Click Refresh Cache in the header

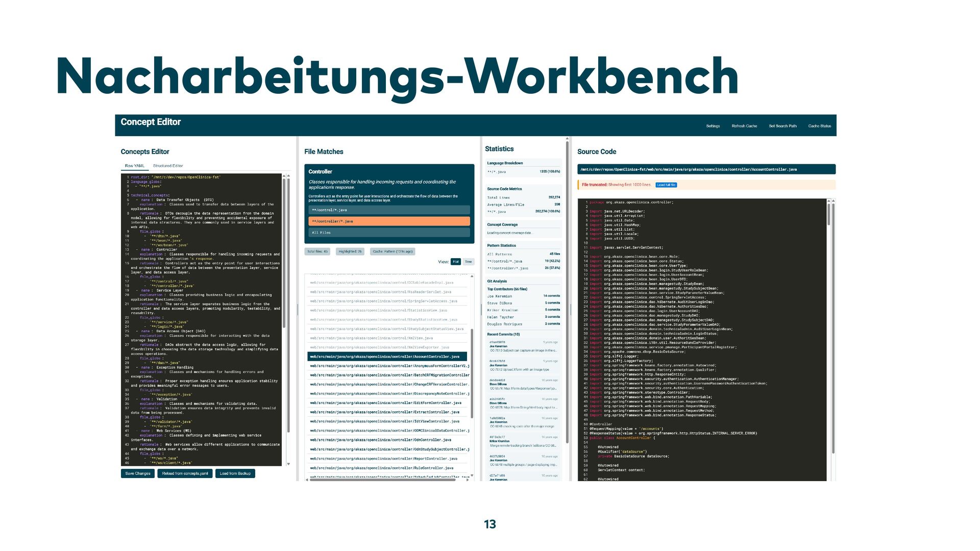(744, 126)
